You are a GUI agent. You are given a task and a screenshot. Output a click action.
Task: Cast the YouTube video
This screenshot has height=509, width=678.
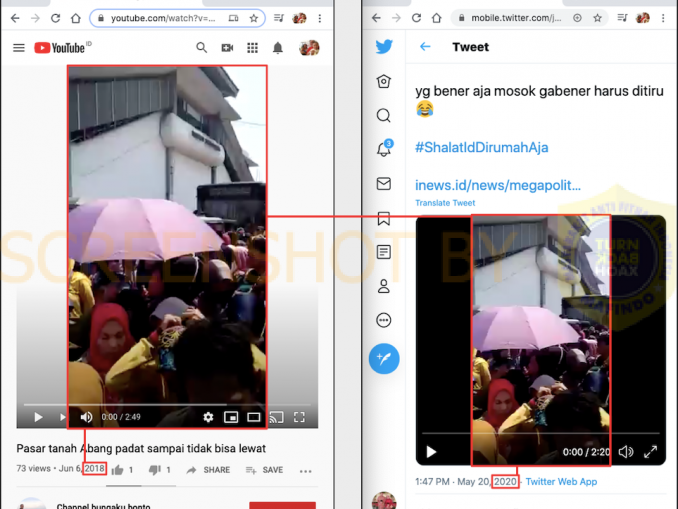tap(276, 417)
